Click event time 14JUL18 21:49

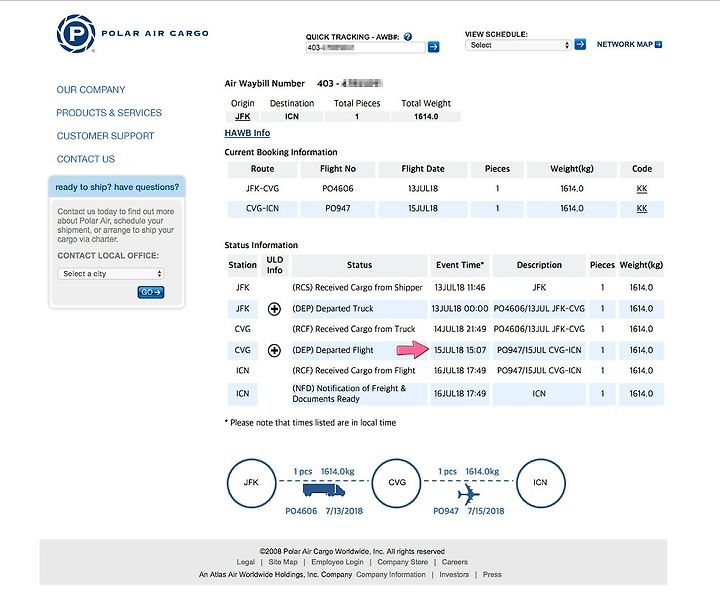pos(460,329)
